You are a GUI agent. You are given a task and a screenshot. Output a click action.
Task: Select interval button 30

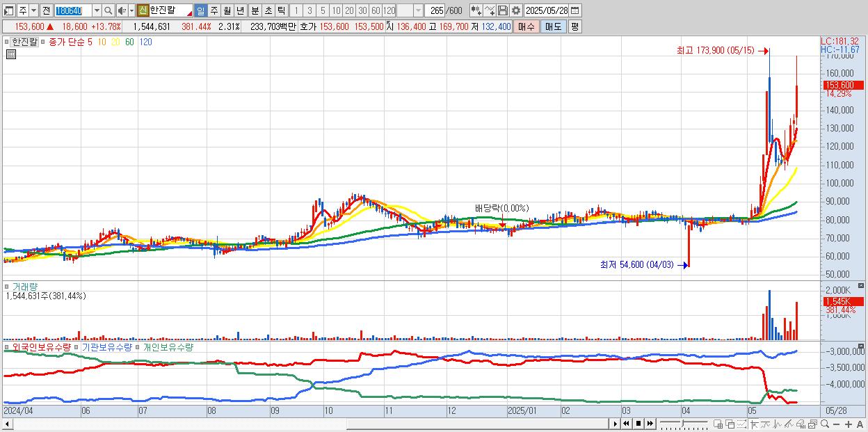click(362, 10)
